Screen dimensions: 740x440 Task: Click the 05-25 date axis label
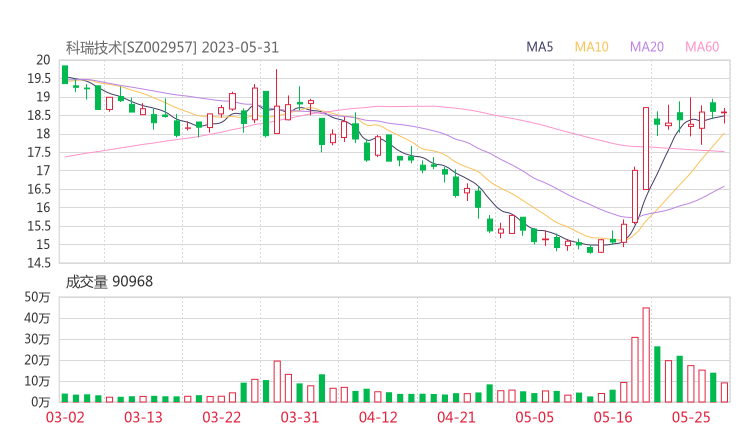[x=691, y=418]
